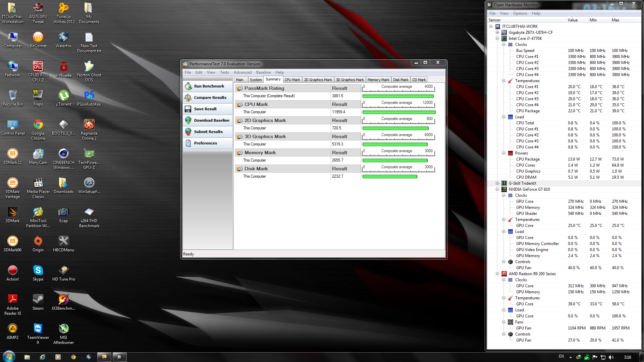
Task: Open the 3DMark 11 desktop icon
Action: click(x=12, y=154)
